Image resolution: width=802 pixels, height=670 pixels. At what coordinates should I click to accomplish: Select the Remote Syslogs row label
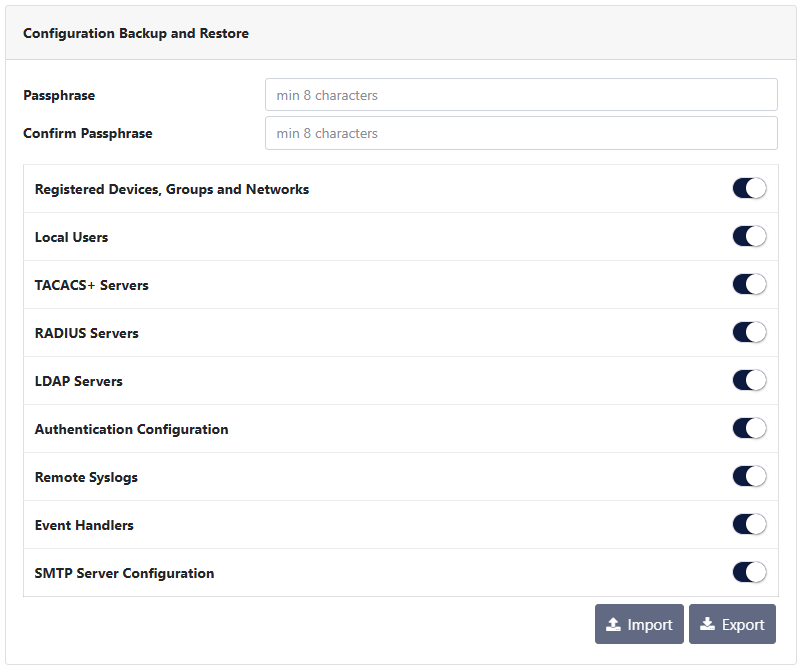86,477
